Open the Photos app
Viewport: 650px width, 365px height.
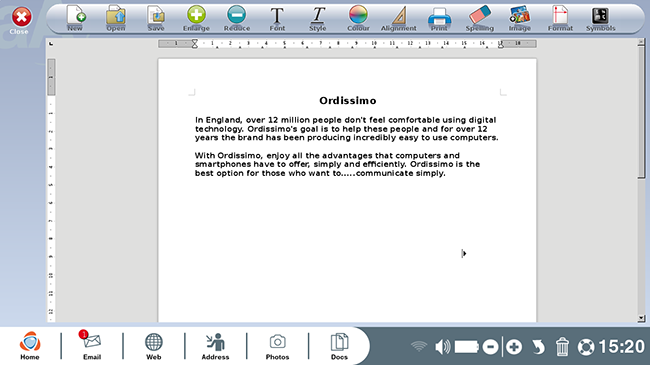(277, 346)
